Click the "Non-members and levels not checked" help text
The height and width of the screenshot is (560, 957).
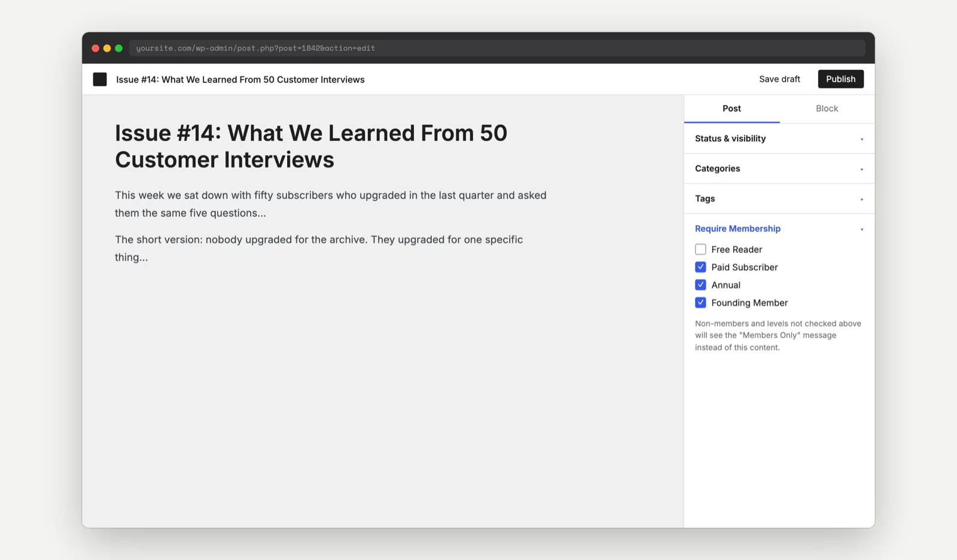tap(778, 335)
